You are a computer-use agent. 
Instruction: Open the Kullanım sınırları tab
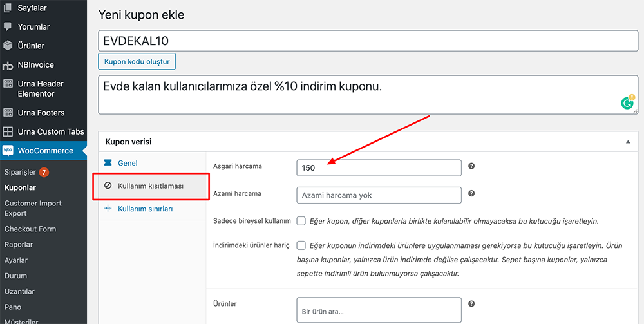145,209
